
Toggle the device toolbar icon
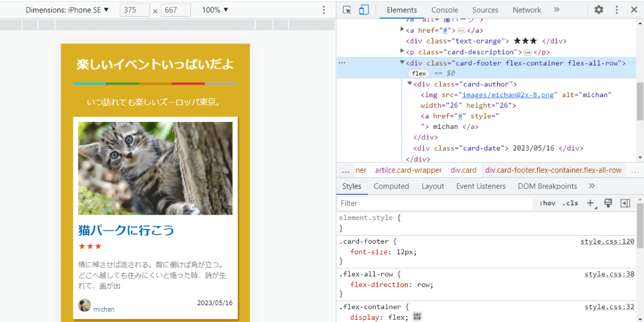364,10
